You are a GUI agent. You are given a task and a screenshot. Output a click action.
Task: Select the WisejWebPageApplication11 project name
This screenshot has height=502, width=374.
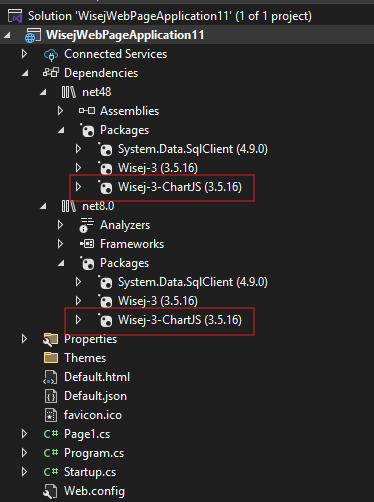pyautogui.click(x=125, y=35)
